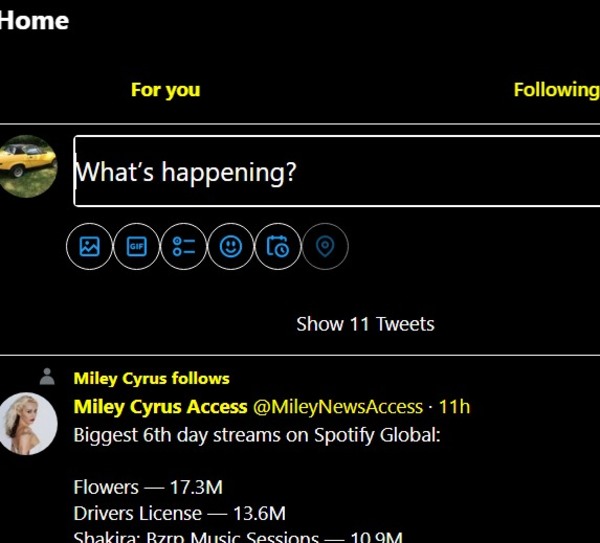Open the Miley Cyrus follows link
The image size is (600, 543).
point(151,378)
